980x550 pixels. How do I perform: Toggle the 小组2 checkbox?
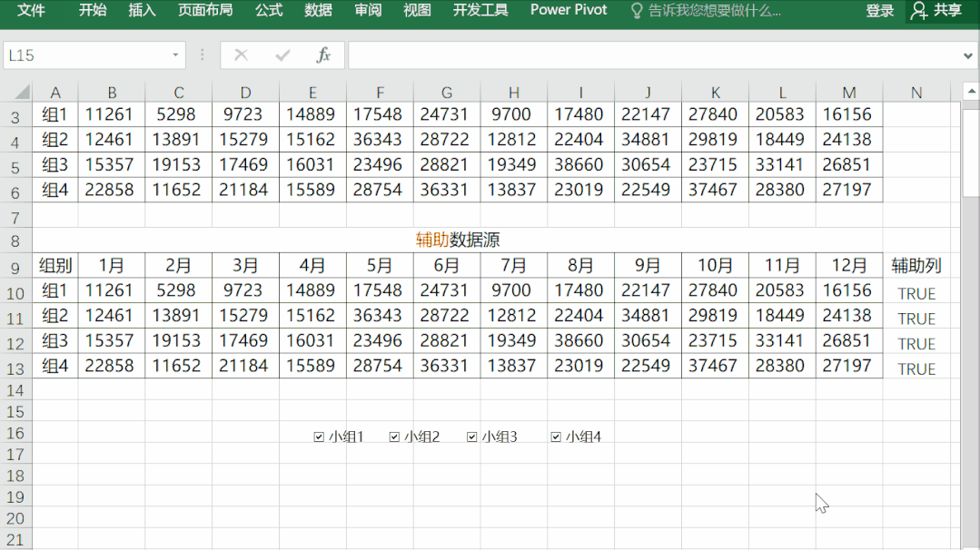click(394, 437)
